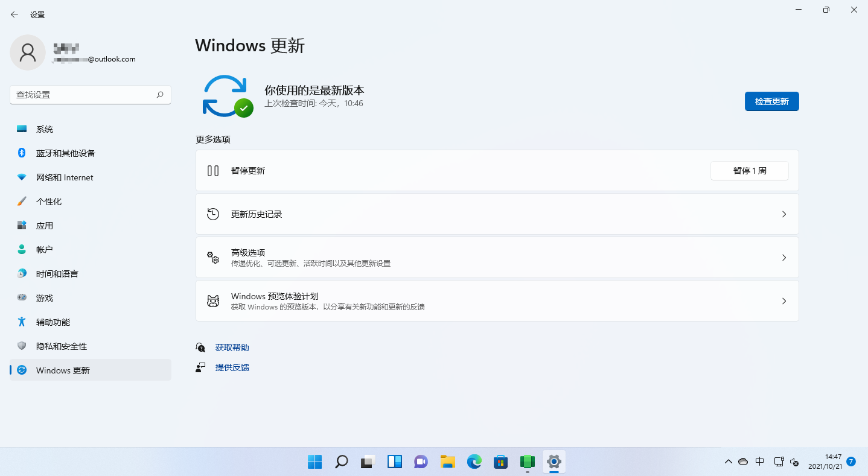Open 隐私和安全性 settings
Image resolution: width=868 pixels, height=476 pixels.
[91, 346]
